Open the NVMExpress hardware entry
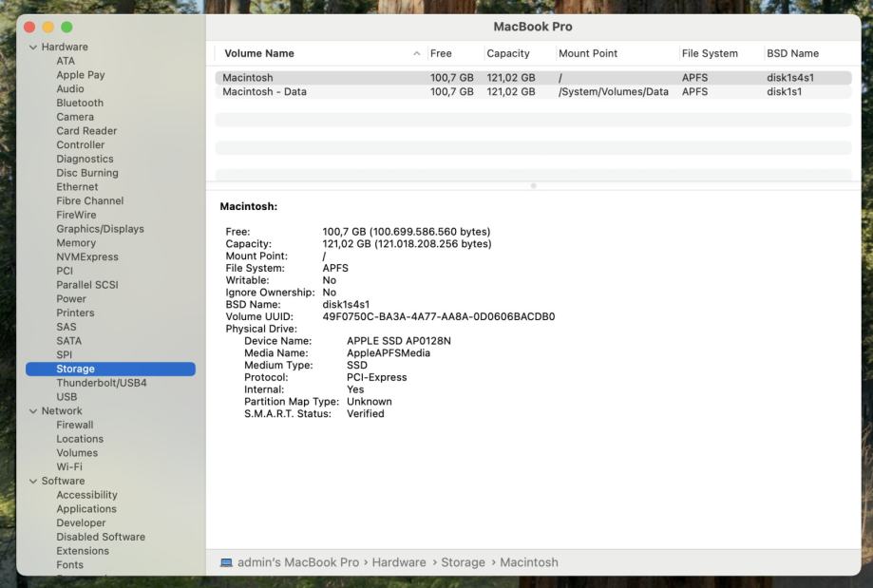 [87, 256]
